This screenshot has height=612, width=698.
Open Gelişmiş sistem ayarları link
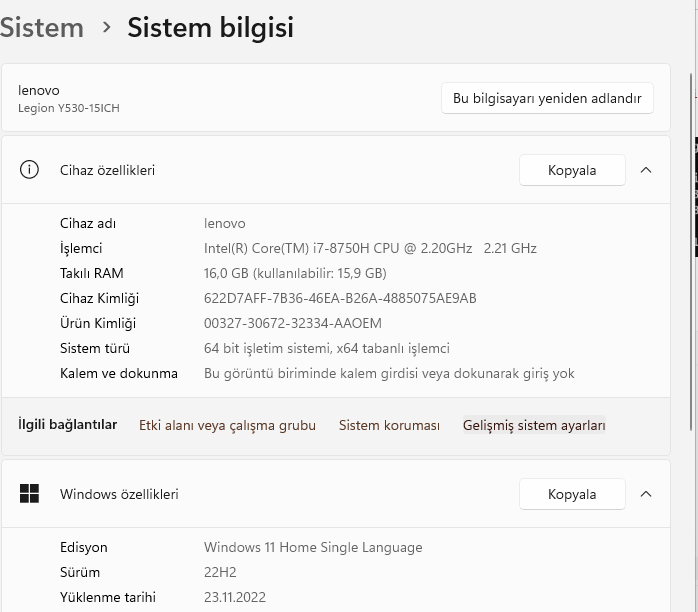[534, 426]
